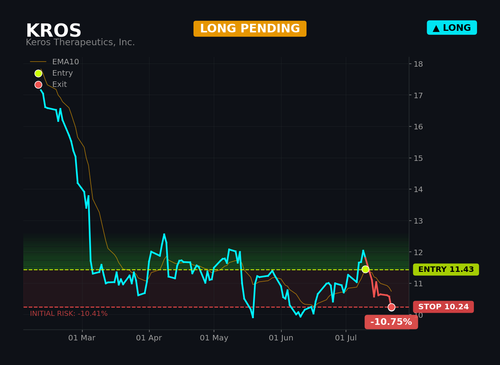Click the 13 price axis label
500x365 pixels.
[418, 221]
